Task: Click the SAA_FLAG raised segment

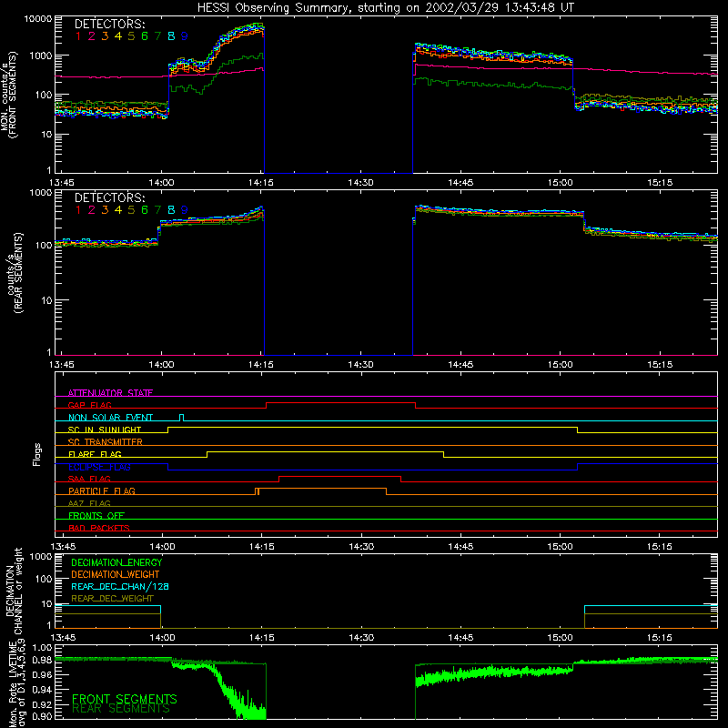Action: point(339,476)
